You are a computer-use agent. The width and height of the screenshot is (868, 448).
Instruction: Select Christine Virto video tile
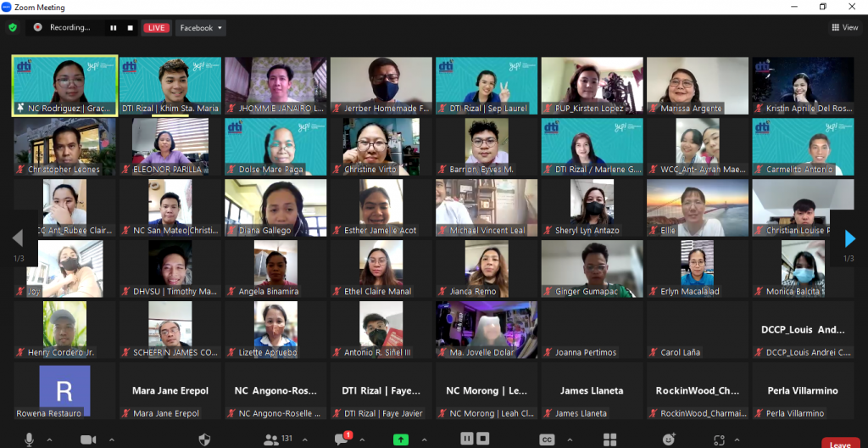(381, 147)
